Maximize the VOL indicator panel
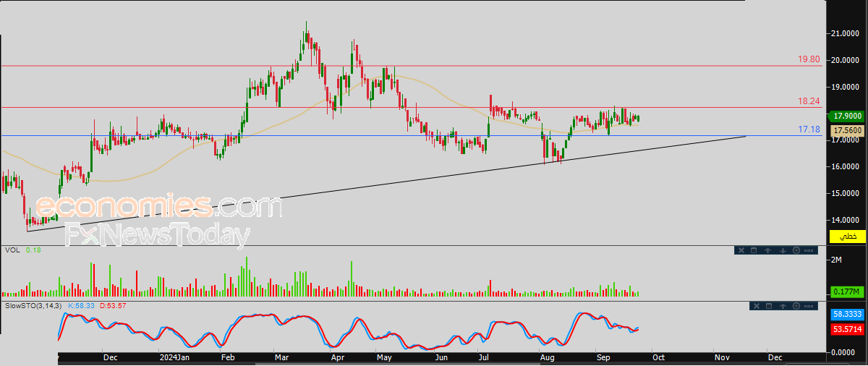The image size is (868, 366). point(754,250)
